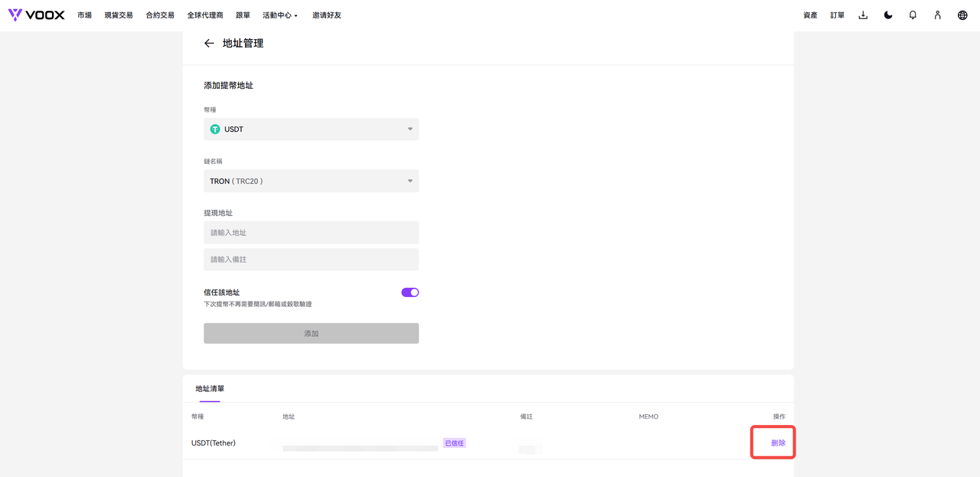This screenshot has height=477, width=980.
Task: Expand the 活動中心 menu
Action: [x=280, y=15]
